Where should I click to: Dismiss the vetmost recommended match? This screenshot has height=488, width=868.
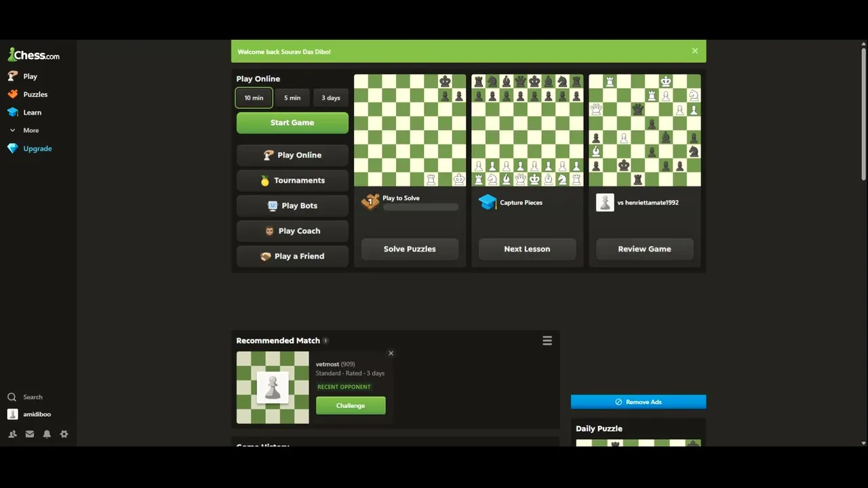click(x=391, y=353)
